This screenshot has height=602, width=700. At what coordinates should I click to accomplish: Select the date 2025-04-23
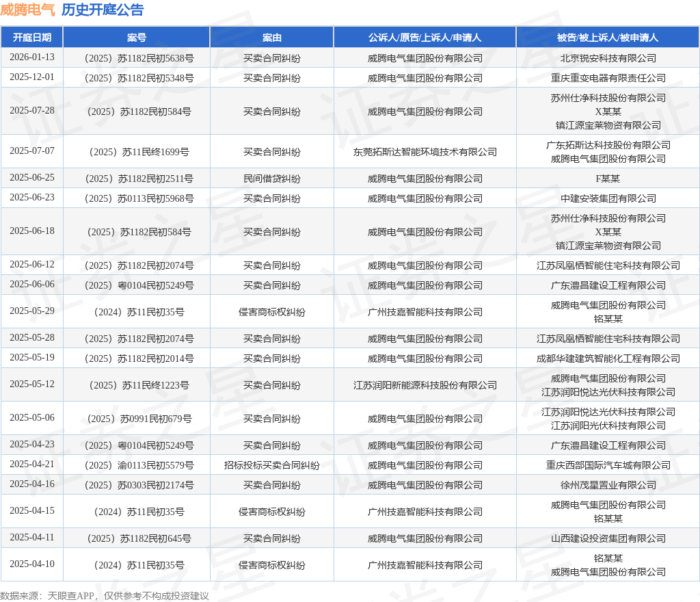click(32, 444)
